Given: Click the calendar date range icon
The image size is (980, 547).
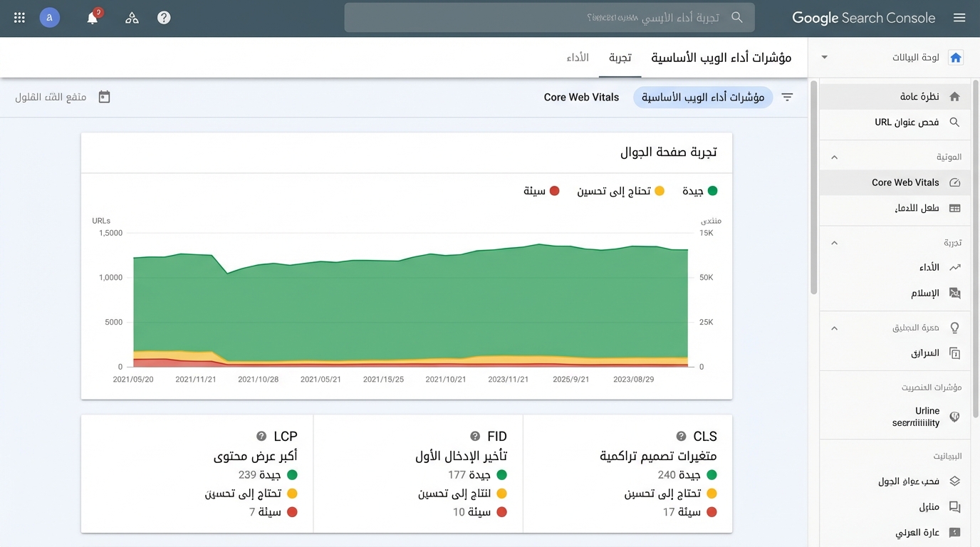Looking at the screenshot, I should (x=104, y=97).
